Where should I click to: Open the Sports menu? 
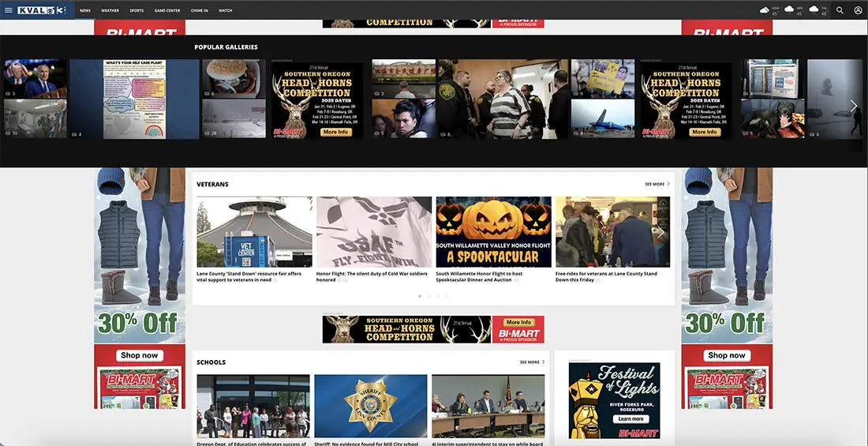click(137, 10)
